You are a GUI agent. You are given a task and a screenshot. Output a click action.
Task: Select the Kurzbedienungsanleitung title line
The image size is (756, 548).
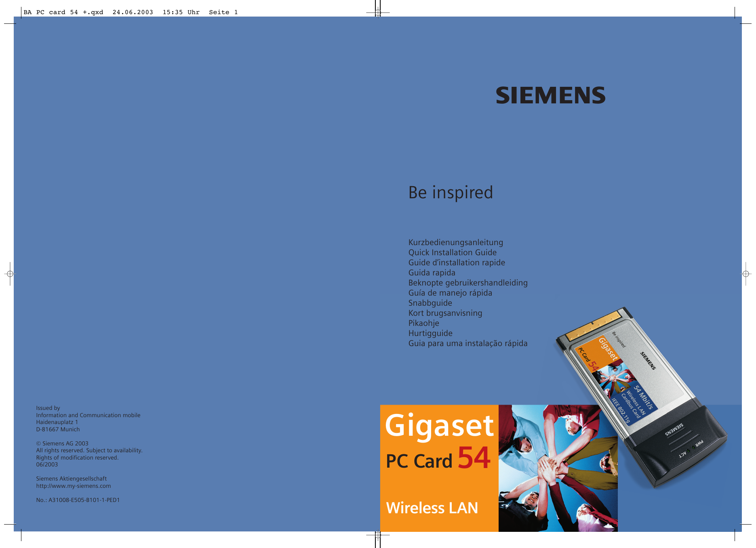pos(455,242)
